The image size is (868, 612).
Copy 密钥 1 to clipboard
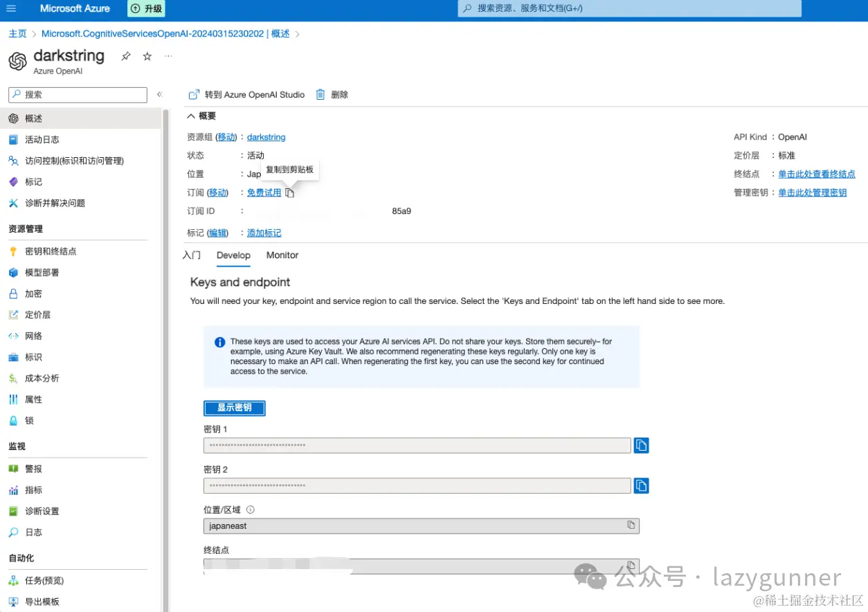[x=641, y=445]
